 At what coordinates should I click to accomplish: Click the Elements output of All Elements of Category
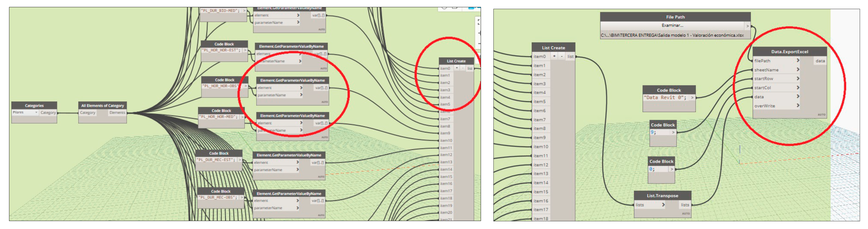click(x=117, y=113)
